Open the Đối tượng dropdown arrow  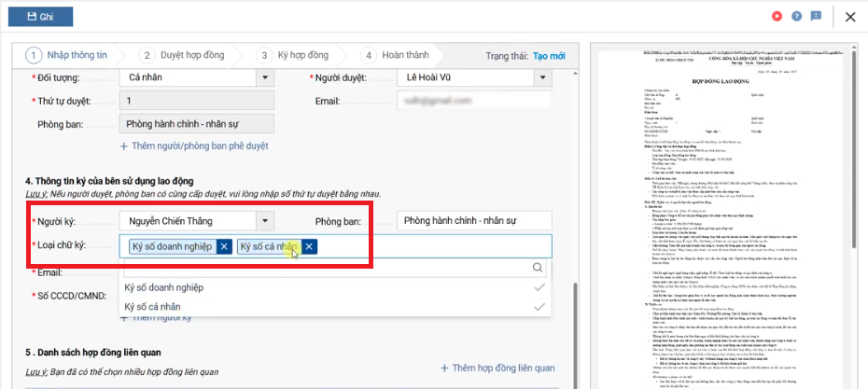pos(265,77)
